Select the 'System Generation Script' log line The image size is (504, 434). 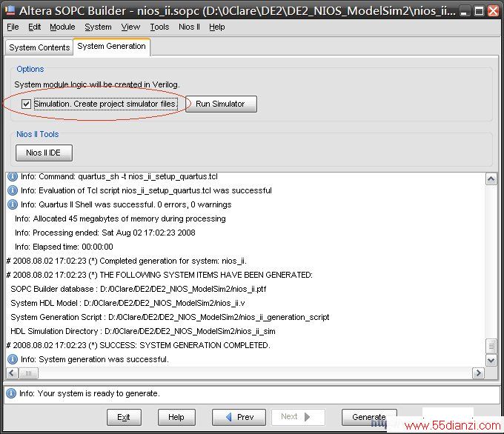[x=170, y=317]
